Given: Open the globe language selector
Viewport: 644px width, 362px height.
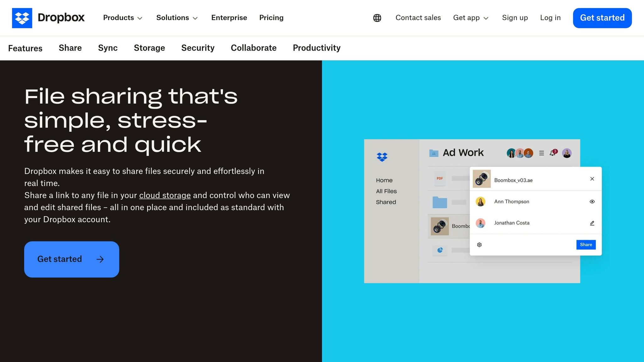Looking at the screenshot, I should coord(377,18).
